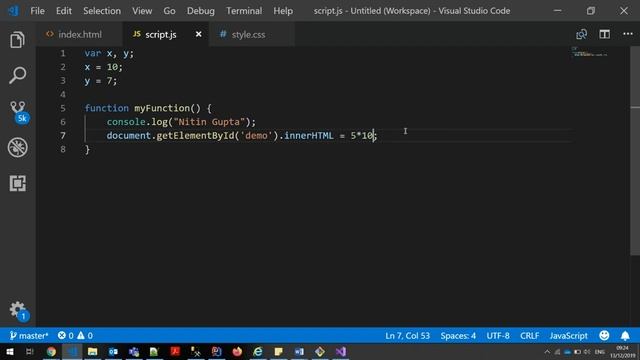Click 'var x, y;' on line 1

[109, 53]
